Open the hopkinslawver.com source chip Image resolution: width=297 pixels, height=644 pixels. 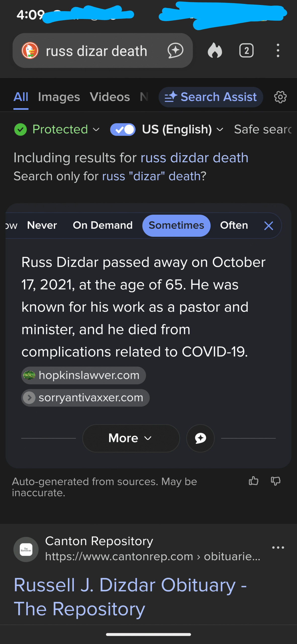[x=83, y=375]
